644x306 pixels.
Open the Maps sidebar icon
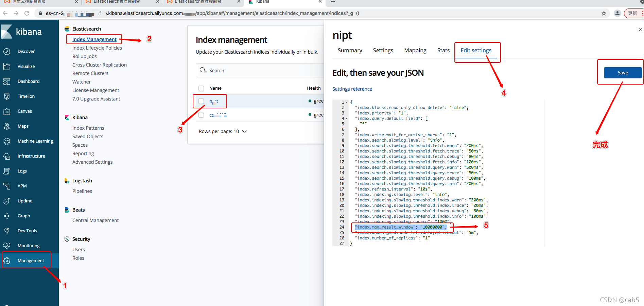coord(7,126)
